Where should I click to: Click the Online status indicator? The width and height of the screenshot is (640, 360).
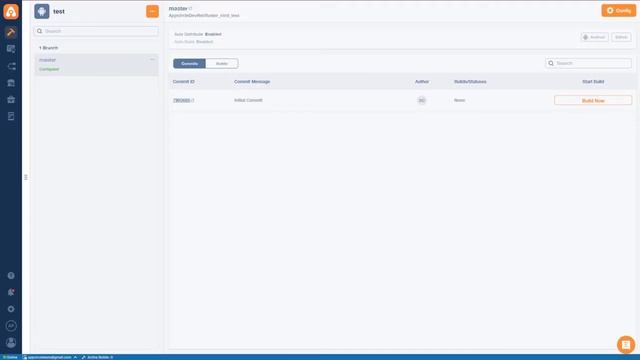coord(10,357)
